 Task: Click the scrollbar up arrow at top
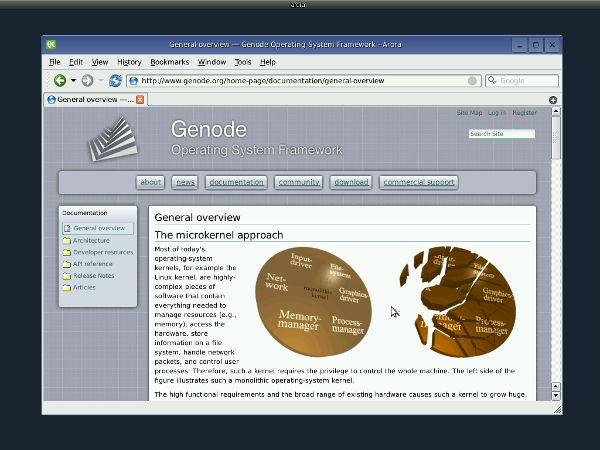click(x=556, y=111)
